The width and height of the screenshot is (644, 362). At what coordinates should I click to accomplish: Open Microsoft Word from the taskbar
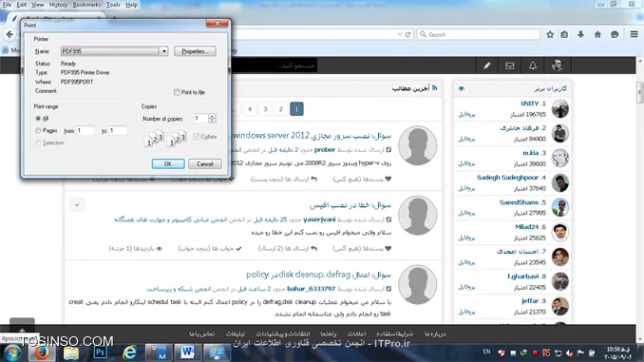[188, 352]
